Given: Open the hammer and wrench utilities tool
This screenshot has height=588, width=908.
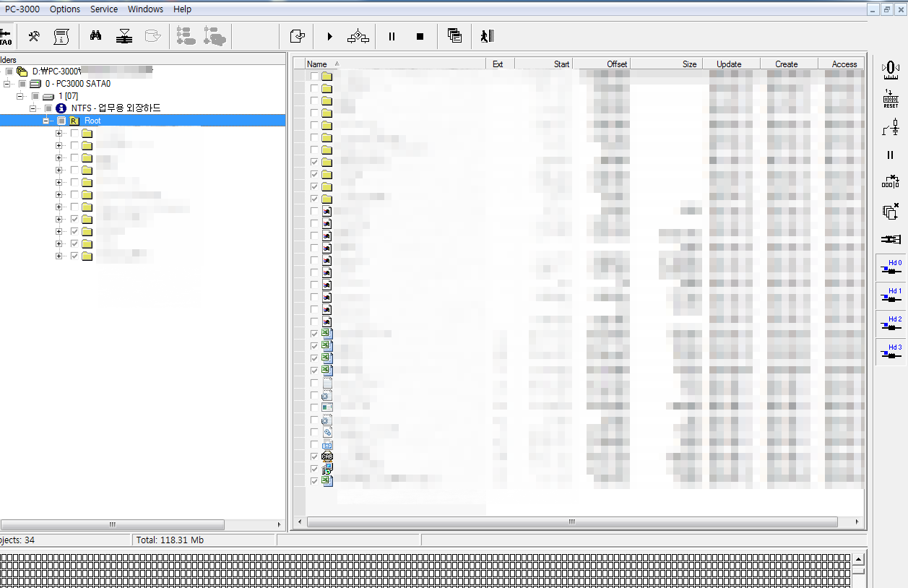Looking at the screenshot, I should point(34,36).
